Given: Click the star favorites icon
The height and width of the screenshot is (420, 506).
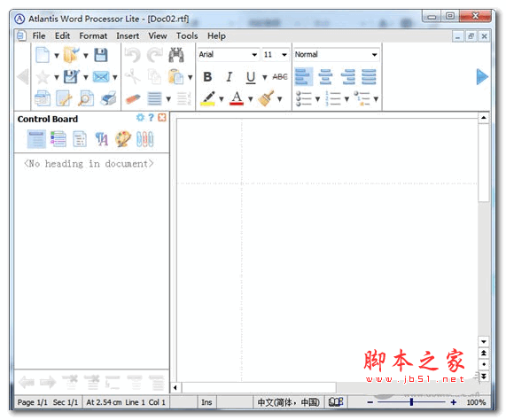Looking at the screenshot, I should [x=43, y=77].
